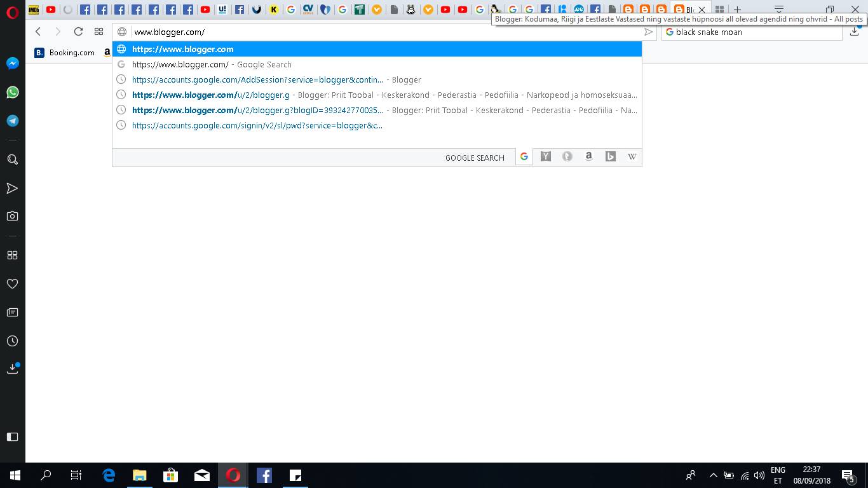Go forward to the next page
The image size is (868, 488).
[58, 32]
